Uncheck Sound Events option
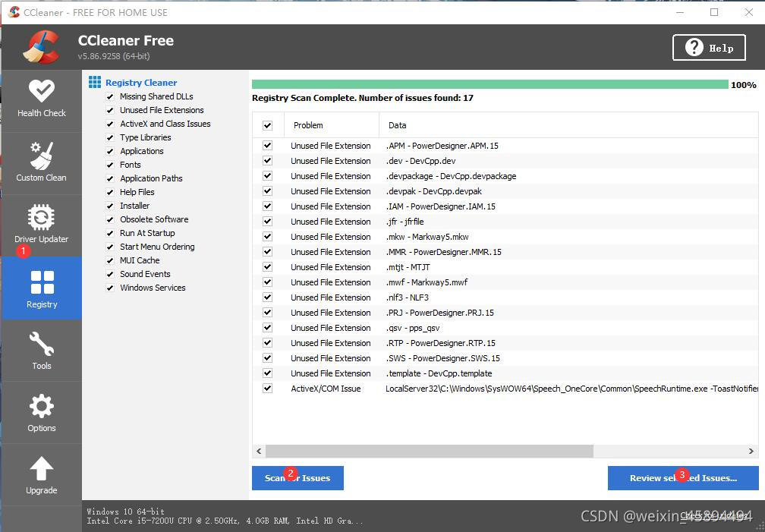This screenshot has width=765, height=532. (110, 274)
